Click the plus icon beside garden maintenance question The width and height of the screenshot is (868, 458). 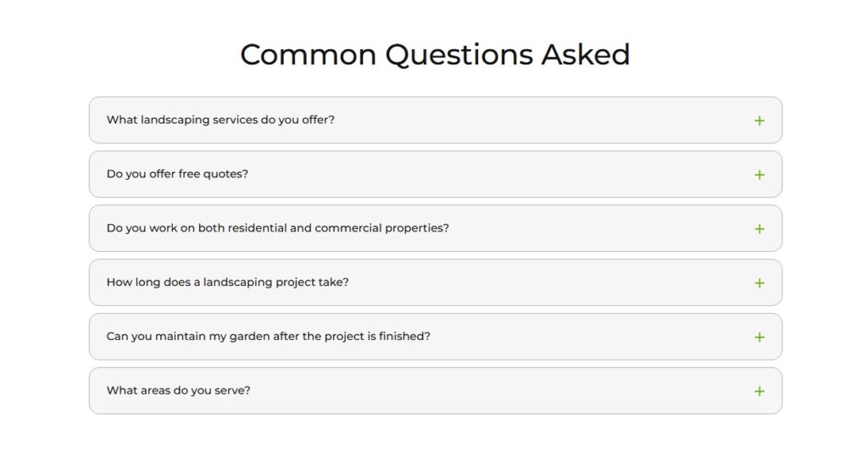tap(759, 338)
